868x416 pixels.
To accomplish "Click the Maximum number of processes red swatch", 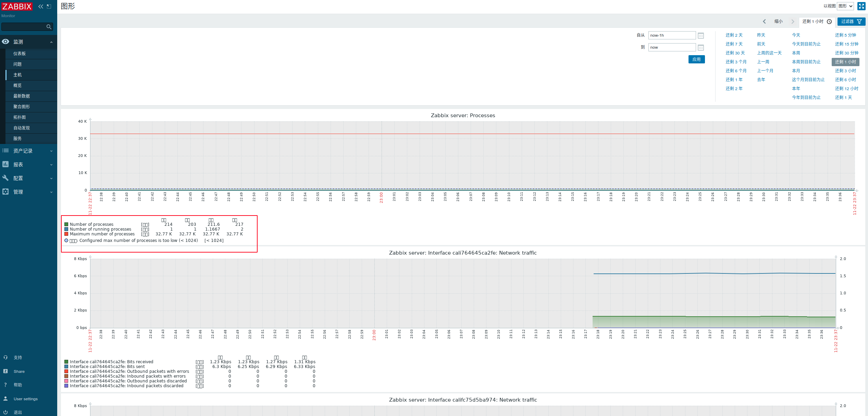I will pyautogui.click(x=66, y=234).
